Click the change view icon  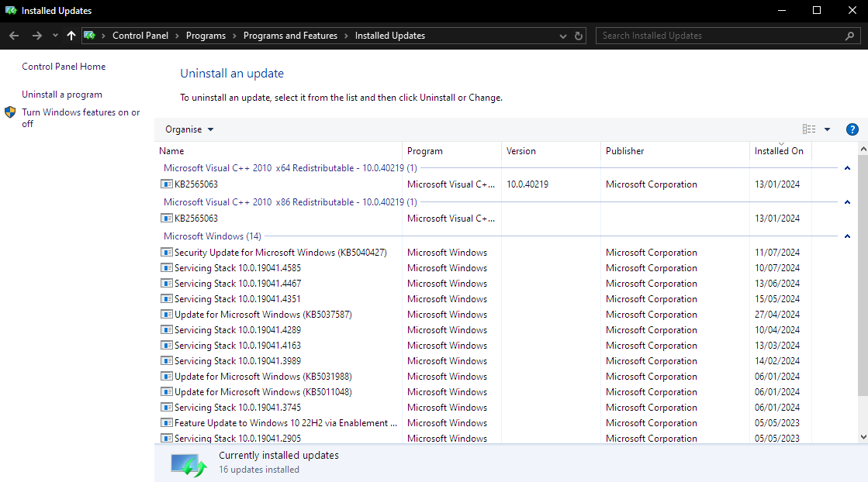(x=809, y=129)
